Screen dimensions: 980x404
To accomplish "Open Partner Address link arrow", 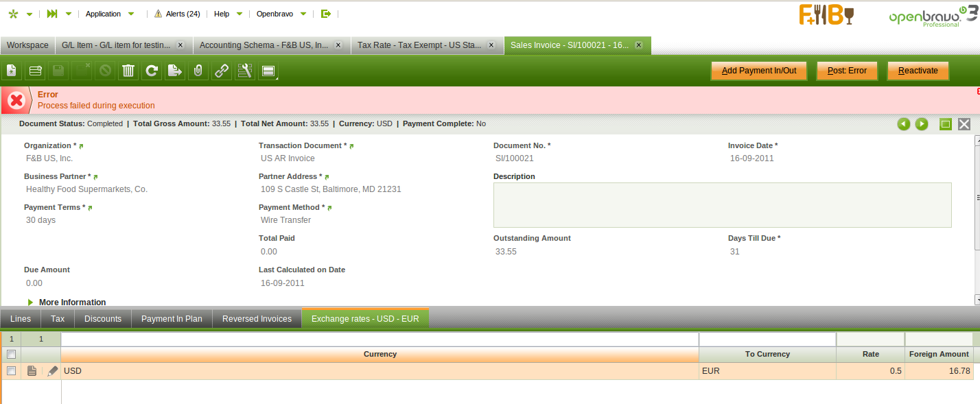I will (x=327, y=177).
